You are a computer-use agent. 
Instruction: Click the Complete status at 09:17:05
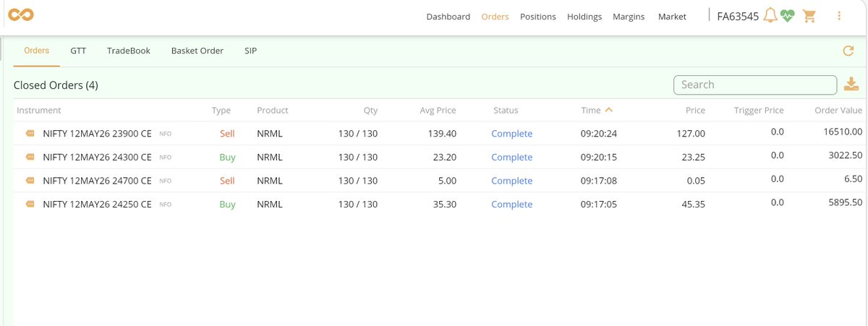tap(511, 204)
